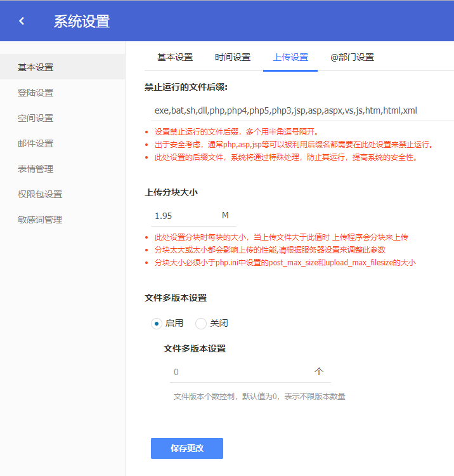Open 敏感词管理 in the sidebar
The image size is (454, 476).
click(40, 220)
